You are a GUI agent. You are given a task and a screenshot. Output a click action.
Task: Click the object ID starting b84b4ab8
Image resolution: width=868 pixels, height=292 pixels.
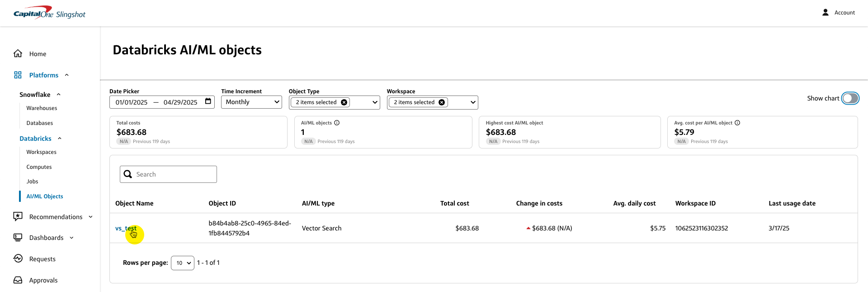pos(250,228)
